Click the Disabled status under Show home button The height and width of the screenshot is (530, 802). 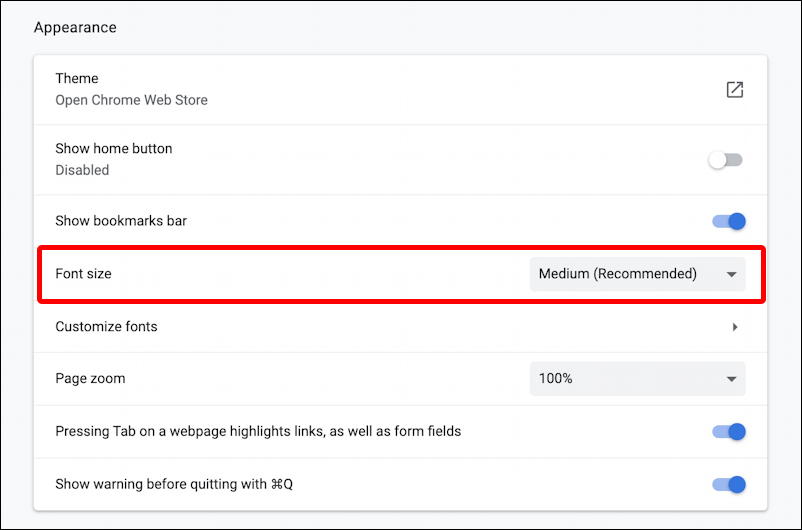(x=82, y=170)
